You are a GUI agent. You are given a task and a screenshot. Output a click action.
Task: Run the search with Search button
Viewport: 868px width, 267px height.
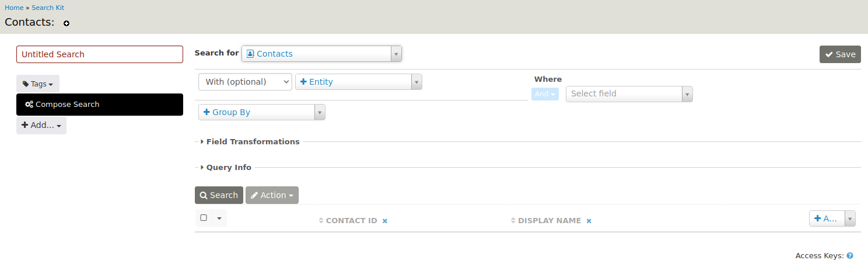(x=219, y=195)
